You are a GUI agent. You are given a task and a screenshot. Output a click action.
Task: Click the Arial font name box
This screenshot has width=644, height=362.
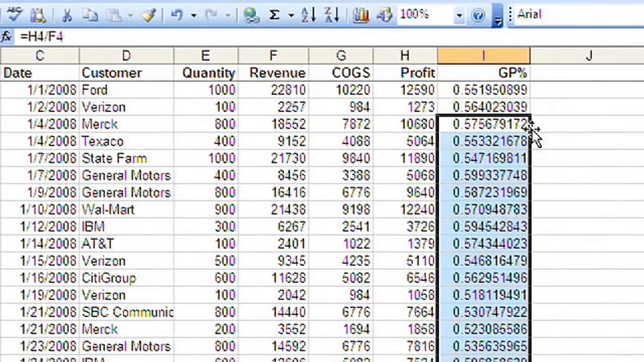tap(579, 14)
